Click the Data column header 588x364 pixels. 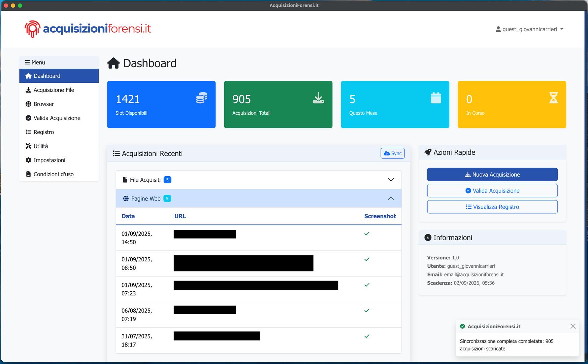tap(128, 216)
